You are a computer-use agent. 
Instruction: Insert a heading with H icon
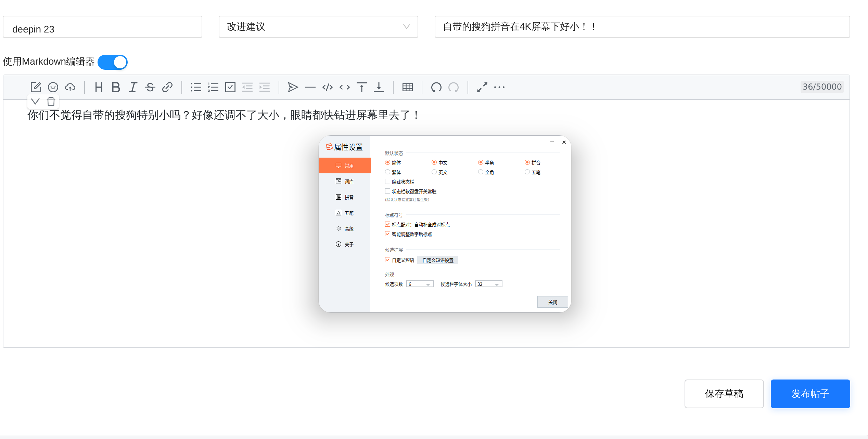99,87
